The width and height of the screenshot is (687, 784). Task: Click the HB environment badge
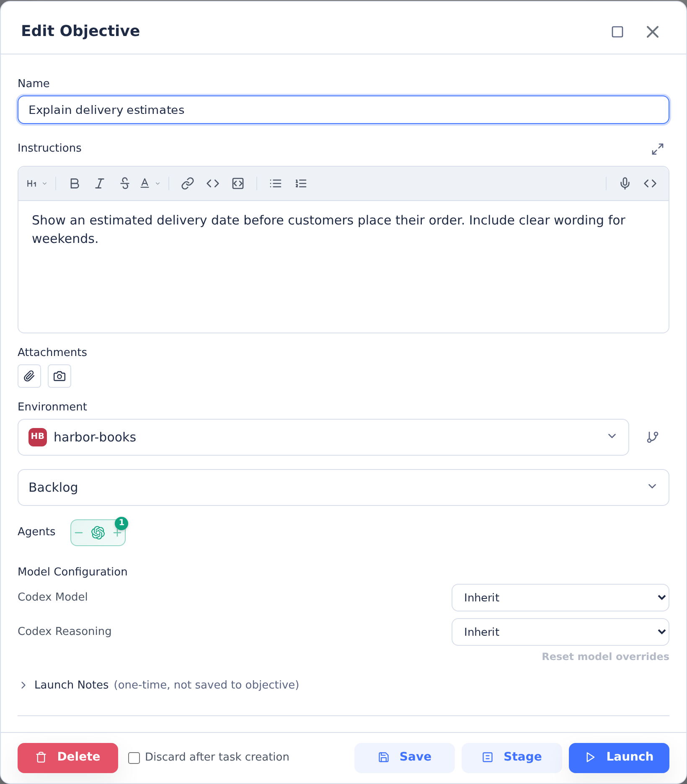click(x=38, y=437)
